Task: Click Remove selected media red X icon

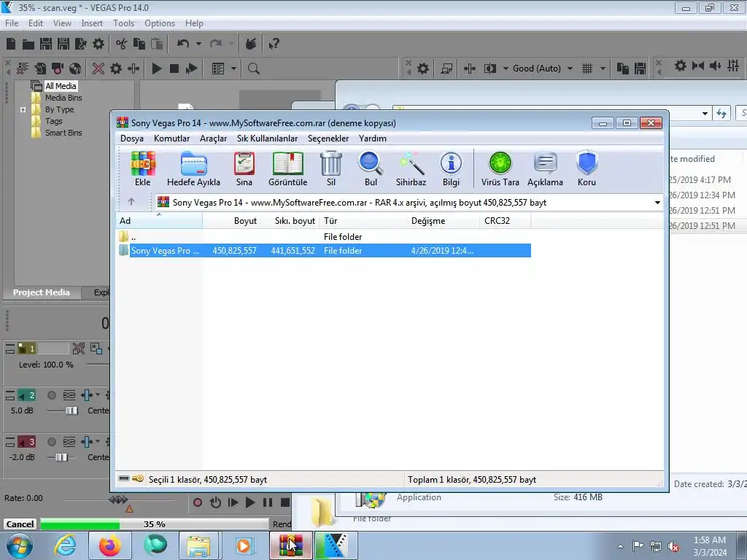Action: 98,69
